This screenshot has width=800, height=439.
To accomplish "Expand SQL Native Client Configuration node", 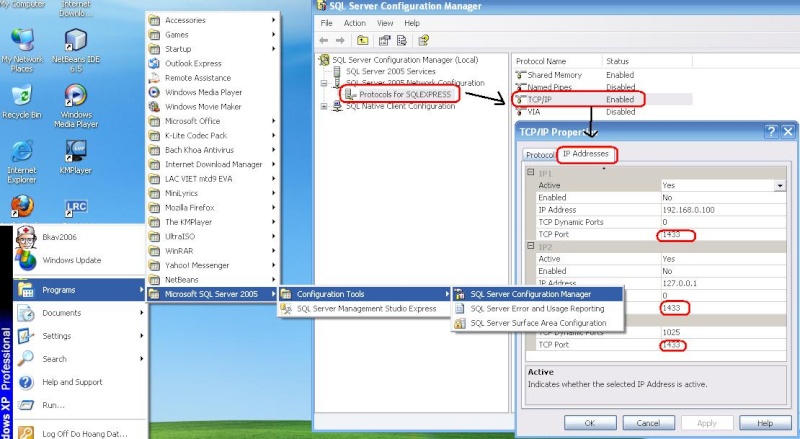I will 324,106.
